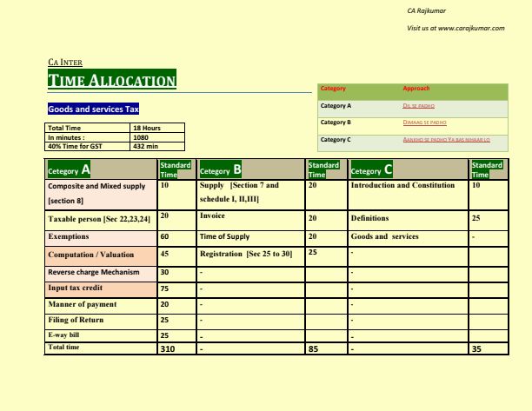The height and width of the screenshot is (411, 532).
Task: Click the 'Filing of Return' cell
Action: coord(101,322)
